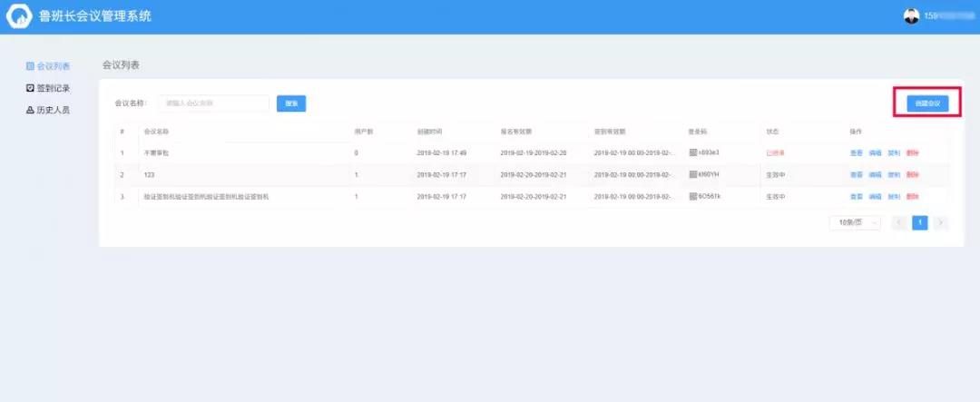
Task: Show the QR code icon for 6O561k
Action: [693, 196]
